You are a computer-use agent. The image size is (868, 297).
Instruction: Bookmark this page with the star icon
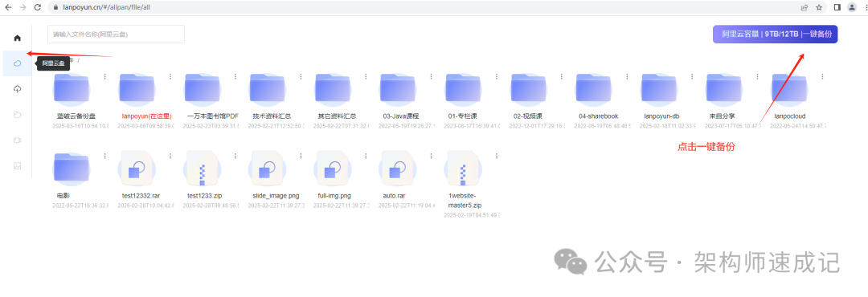[819, 7]
